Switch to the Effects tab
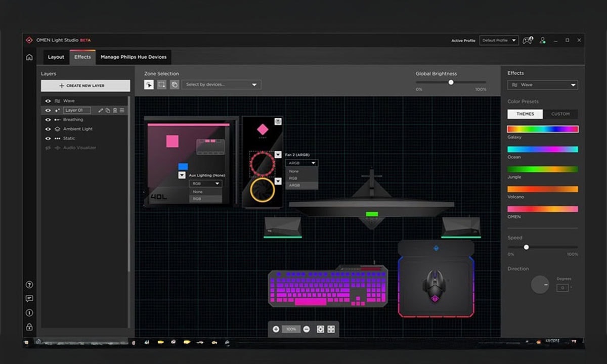Image resolution: width=607 pixels, height=364 pixels. pos(82,57)
